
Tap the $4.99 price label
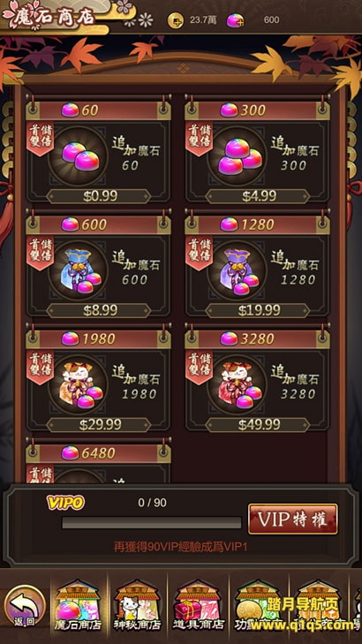[258, 196]
